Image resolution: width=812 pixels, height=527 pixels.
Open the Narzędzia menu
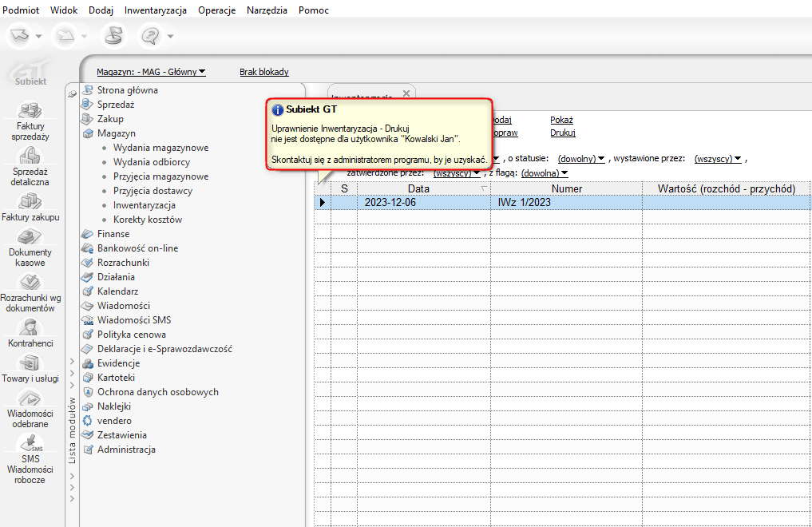tap(267, 10)
